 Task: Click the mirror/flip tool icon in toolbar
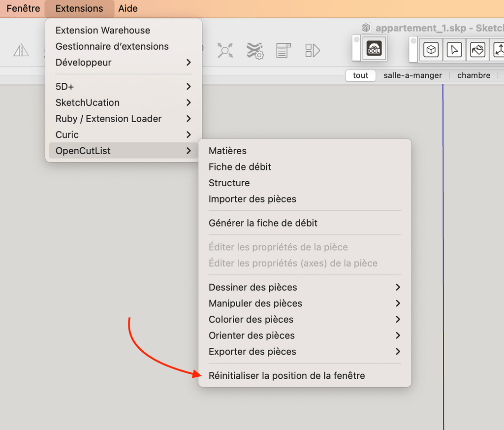(x=21, y=50)
